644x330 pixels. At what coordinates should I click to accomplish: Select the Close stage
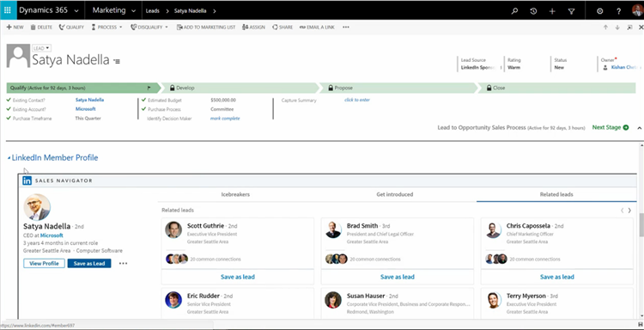click(556, 88)
